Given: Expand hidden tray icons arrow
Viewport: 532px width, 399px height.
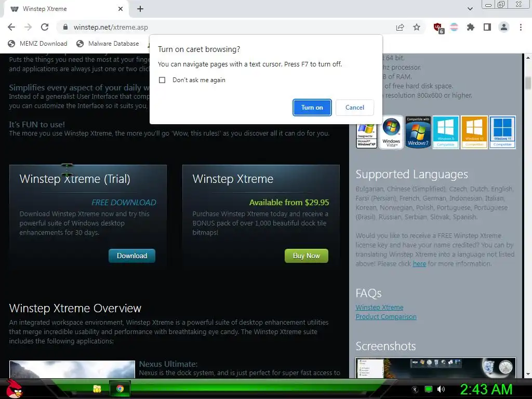Looking at the screenshot, I should tap(415, 389).
